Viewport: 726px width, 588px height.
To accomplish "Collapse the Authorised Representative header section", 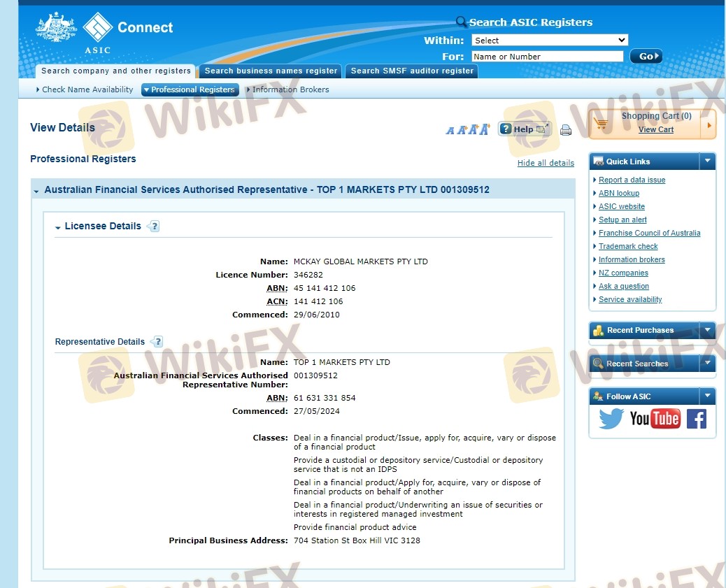I will pos(36,190).
